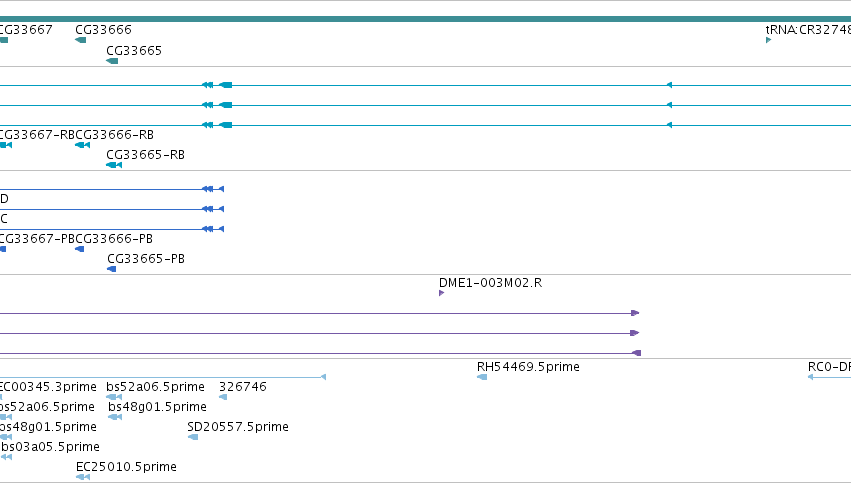Screen dimensions: 851x483
Task: Click the EC25010.5prime EST arrows
Action: click(x=82, y=477)
